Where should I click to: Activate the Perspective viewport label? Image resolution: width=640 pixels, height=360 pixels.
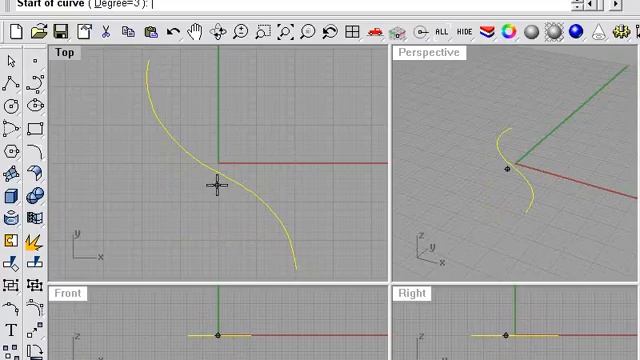click(x=429, y=52)
